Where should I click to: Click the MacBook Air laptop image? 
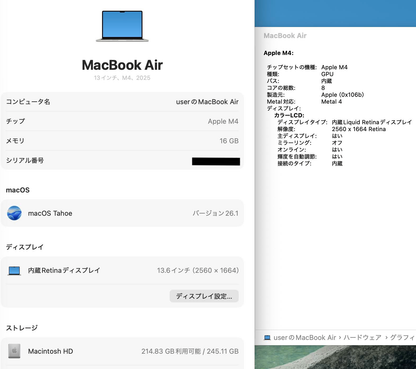(x=122, y=26)
